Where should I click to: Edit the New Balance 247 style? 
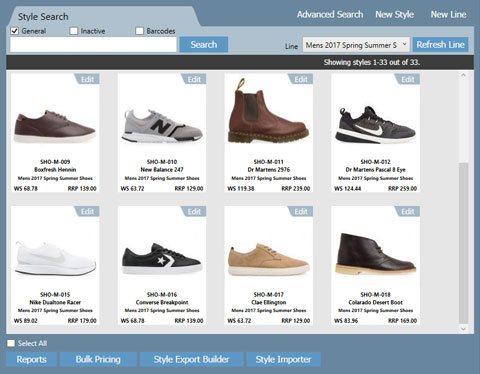click(194, 79)
